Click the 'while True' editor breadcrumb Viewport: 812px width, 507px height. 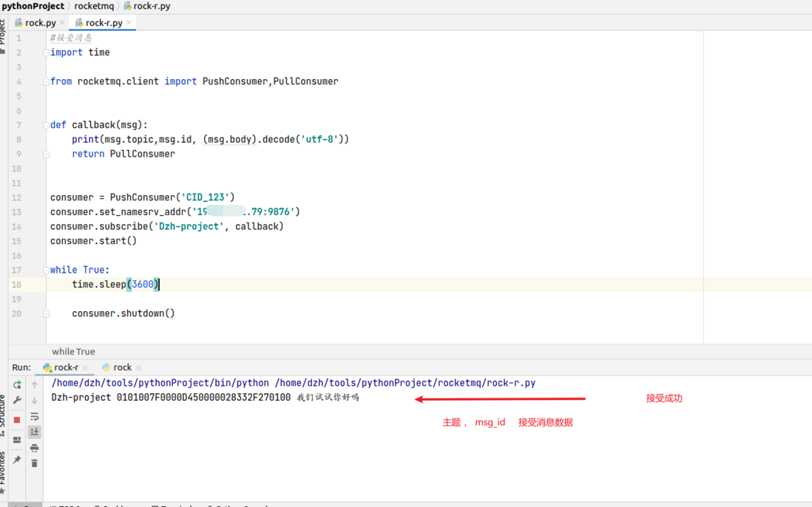click(x=73, y=351)
